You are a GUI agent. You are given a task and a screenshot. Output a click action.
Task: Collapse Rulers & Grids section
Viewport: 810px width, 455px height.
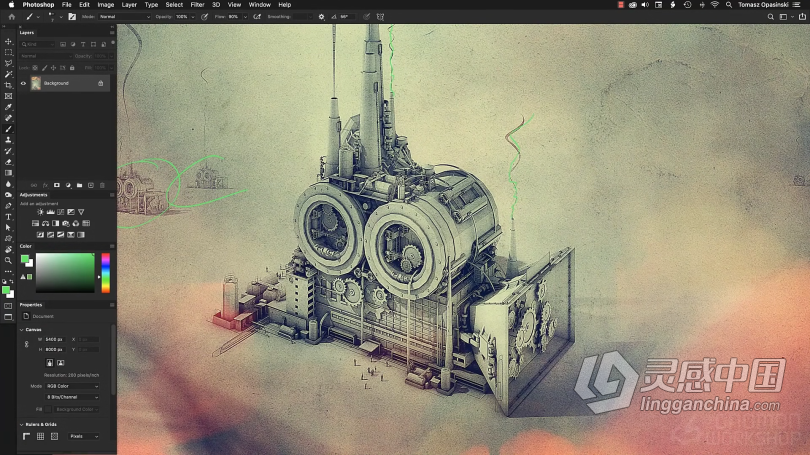[22, 425]
